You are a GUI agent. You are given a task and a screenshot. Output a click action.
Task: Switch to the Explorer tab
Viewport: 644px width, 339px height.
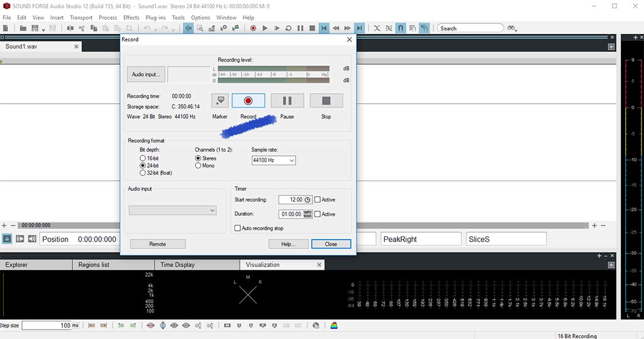click(36, 265)
